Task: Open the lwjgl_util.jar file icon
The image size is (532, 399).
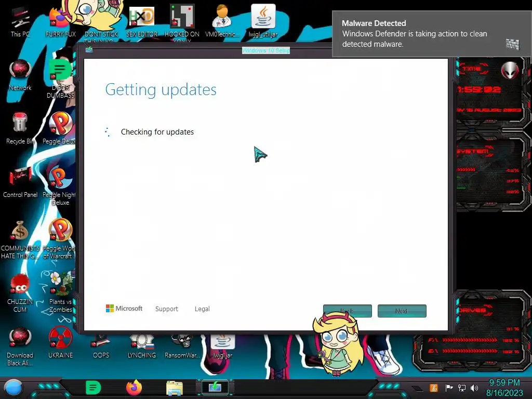Action: click(x=263, y=21)
